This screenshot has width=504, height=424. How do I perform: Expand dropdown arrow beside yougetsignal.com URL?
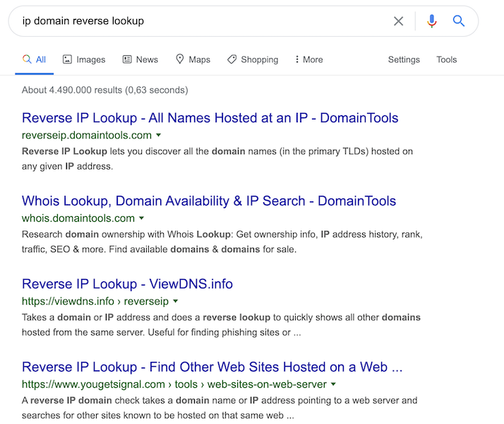pos(333,384)
